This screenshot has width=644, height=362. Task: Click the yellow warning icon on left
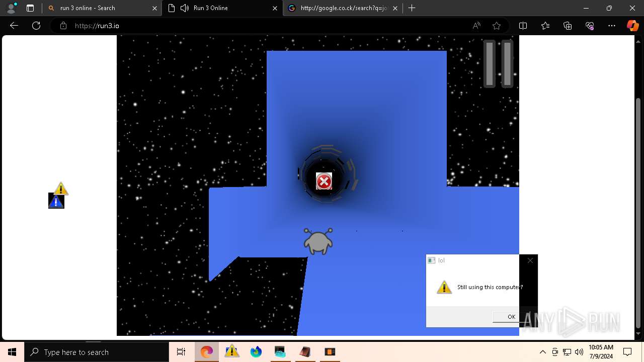[x=61, y=189]
